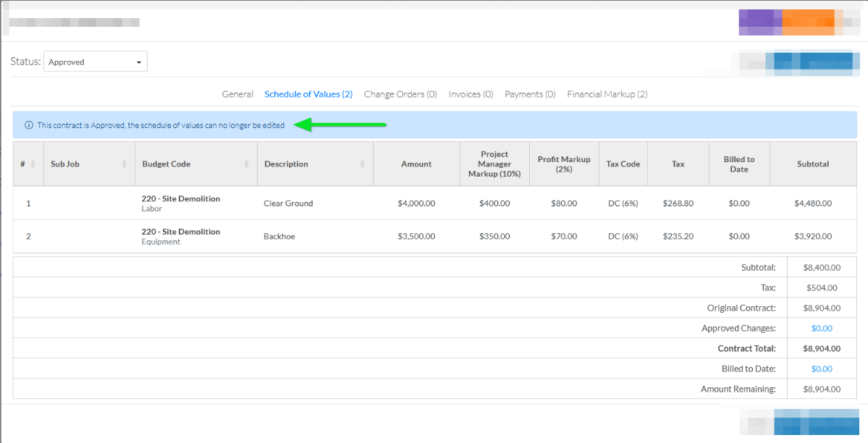Go to the Invoices (0) tab
Viewport: 868px width, 443px height.
471,94
